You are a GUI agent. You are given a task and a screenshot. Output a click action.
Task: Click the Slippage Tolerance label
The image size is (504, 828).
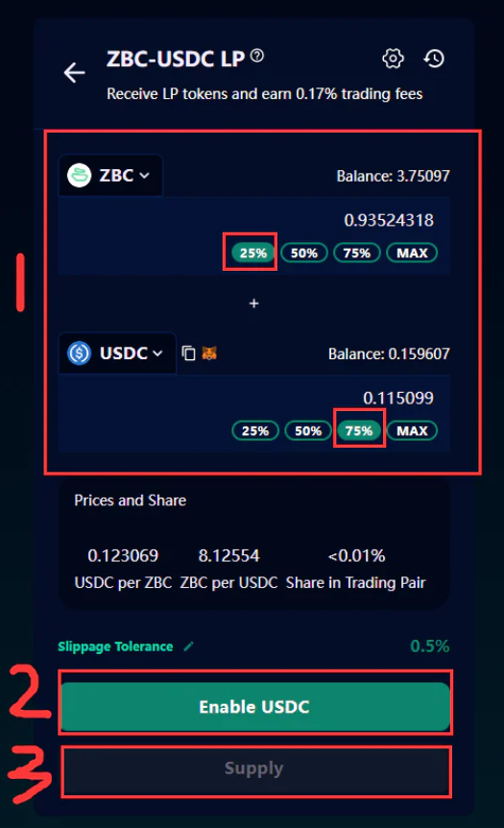pyautogui.click(x=115, y=646)
